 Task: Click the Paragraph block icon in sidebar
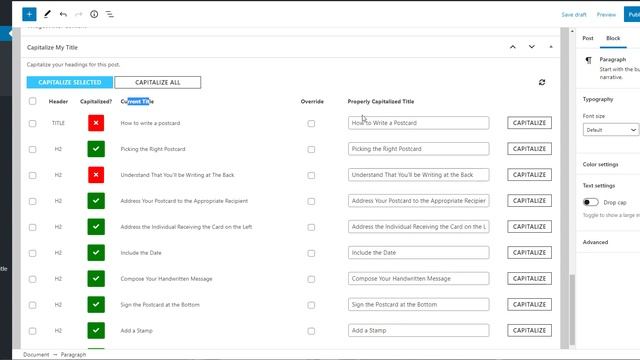pos(588,60)
